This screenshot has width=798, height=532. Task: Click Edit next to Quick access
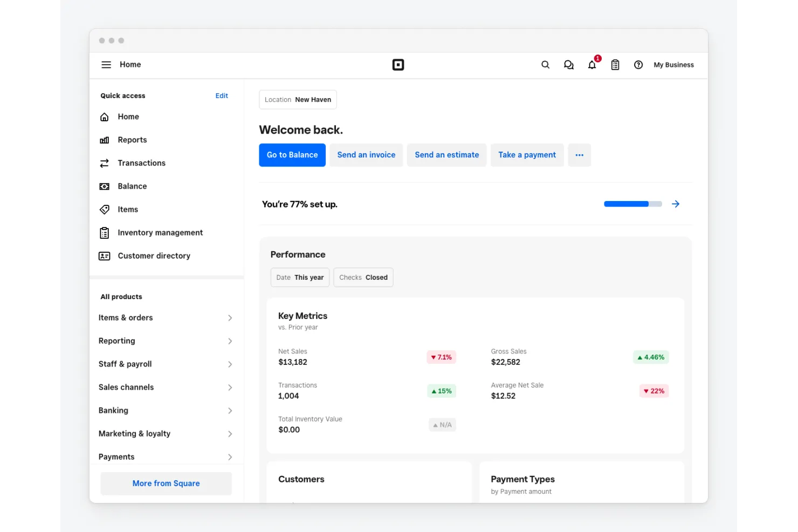coord(222,95)
